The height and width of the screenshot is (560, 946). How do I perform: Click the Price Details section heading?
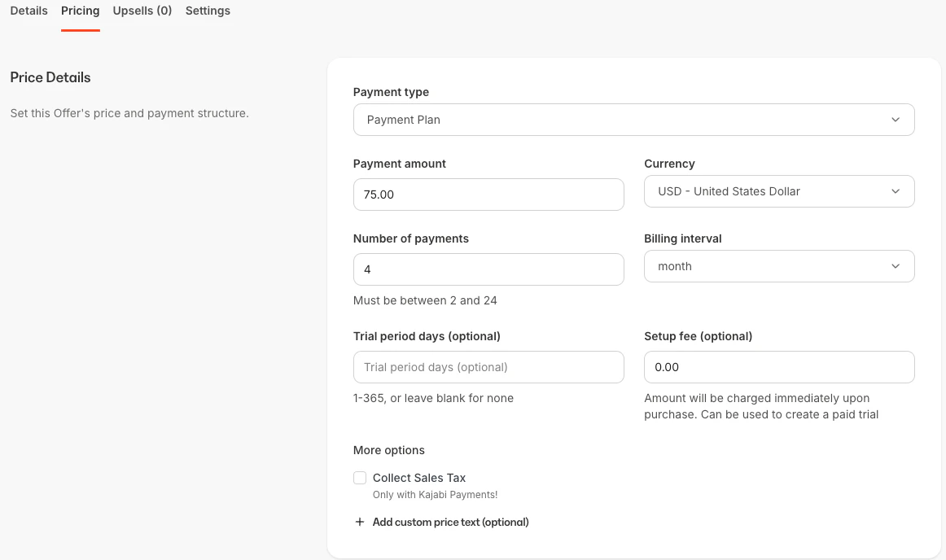50,77
